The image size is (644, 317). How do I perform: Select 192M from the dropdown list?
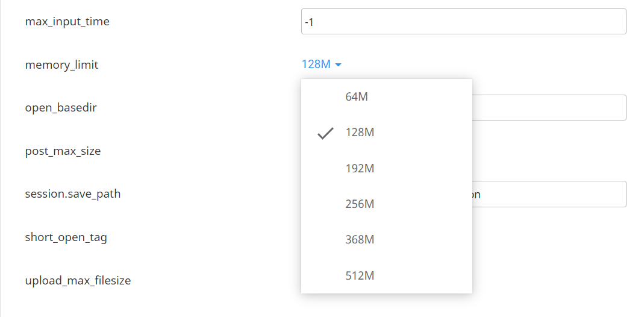[x=360, y=169]
